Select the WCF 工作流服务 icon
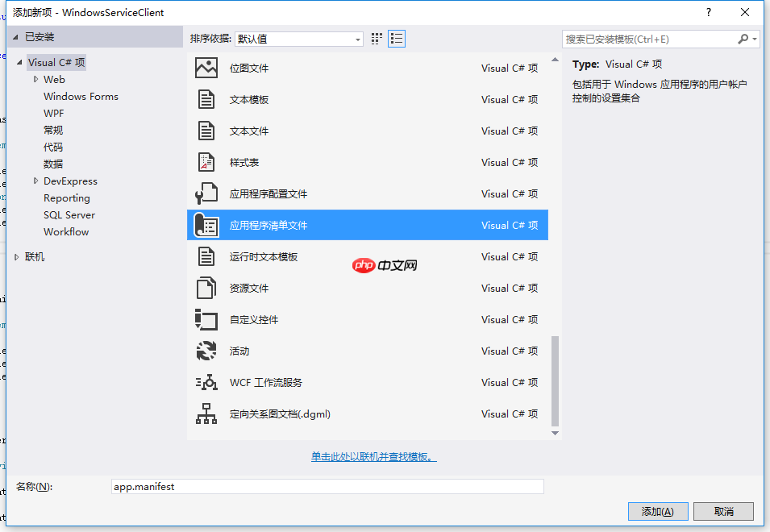Viewport: 770px width, 532px height. [206, 382]
